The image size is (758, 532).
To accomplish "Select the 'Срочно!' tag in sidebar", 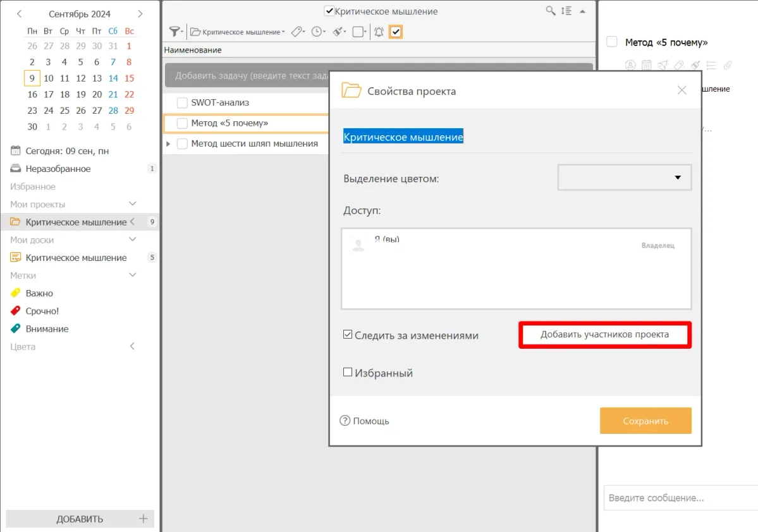I will [42, 311].
